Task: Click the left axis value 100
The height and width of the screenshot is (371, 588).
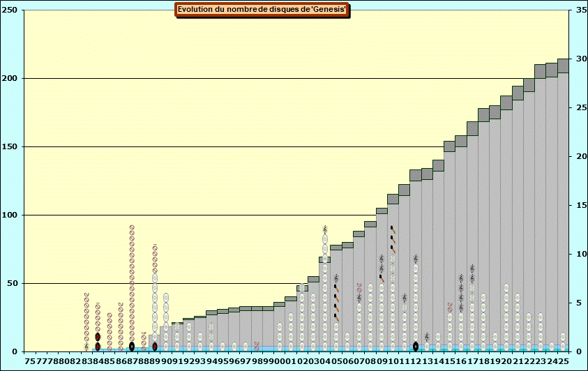Action: pos(9,215)
